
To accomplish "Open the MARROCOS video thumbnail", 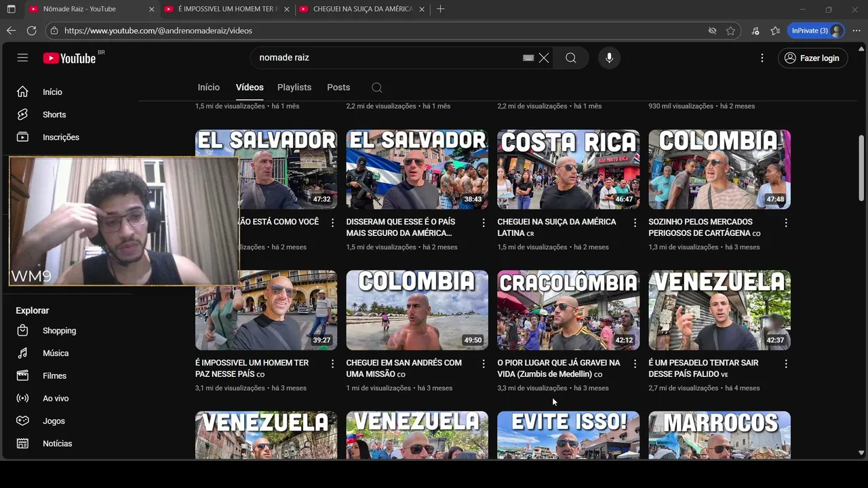I will pyautogui.click(x=719, y=435).
